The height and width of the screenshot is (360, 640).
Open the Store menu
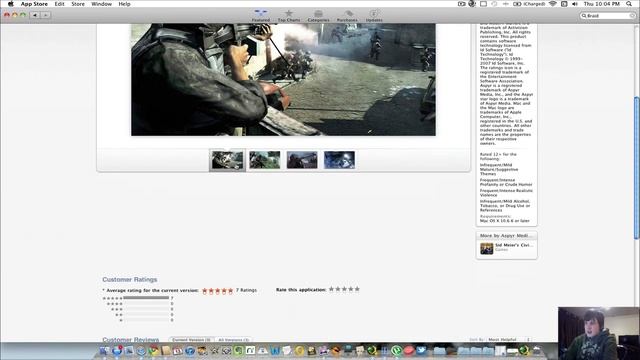(78, 4)
